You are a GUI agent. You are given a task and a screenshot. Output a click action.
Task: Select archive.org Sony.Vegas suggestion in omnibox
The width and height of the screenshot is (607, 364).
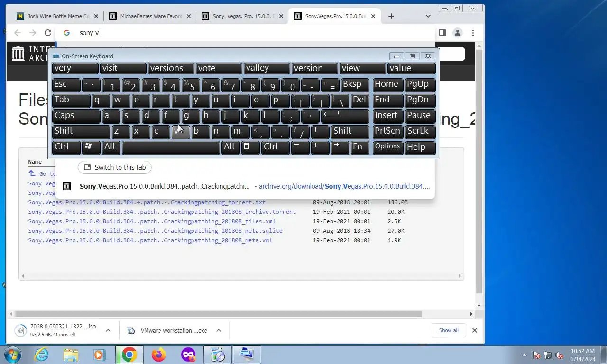245,186
